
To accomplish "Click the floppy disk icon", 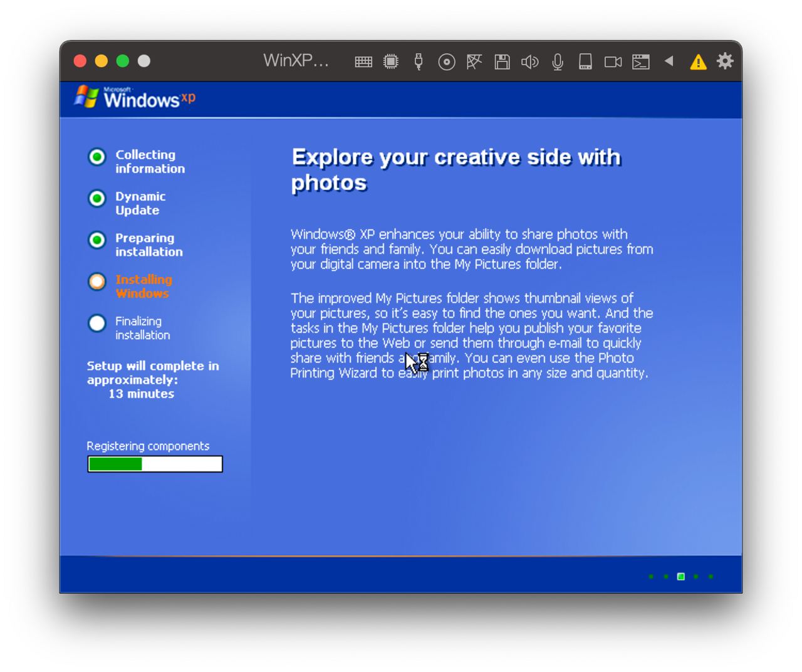I will [502, 61].
